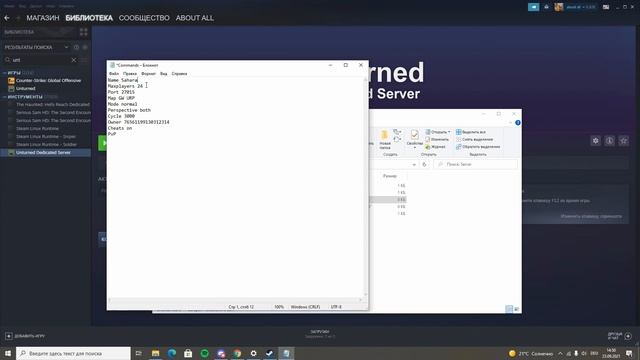
Task: Open Task View on taskbar
Action: pos(139,353)
